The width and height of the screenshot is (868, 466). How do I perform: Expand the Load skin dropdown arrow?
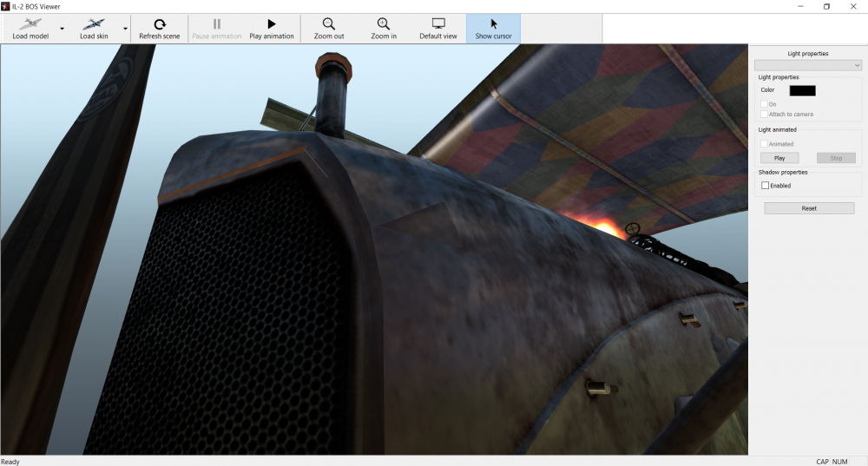pyautogui.click(x=125, y=29)
